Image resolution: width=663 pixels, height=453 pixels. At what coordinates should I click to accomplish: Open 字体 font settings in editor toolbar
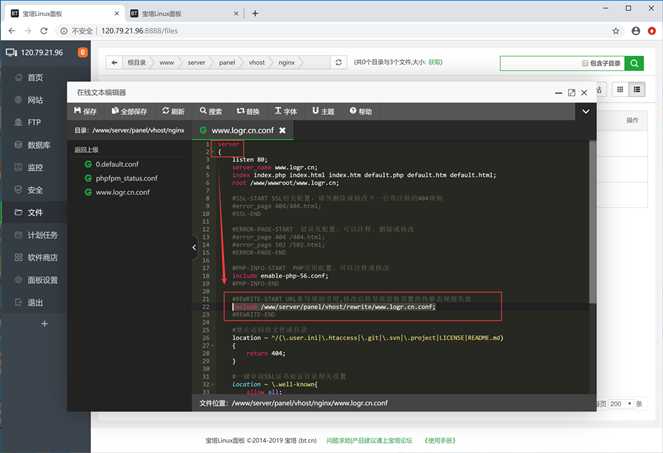(285, 111)
